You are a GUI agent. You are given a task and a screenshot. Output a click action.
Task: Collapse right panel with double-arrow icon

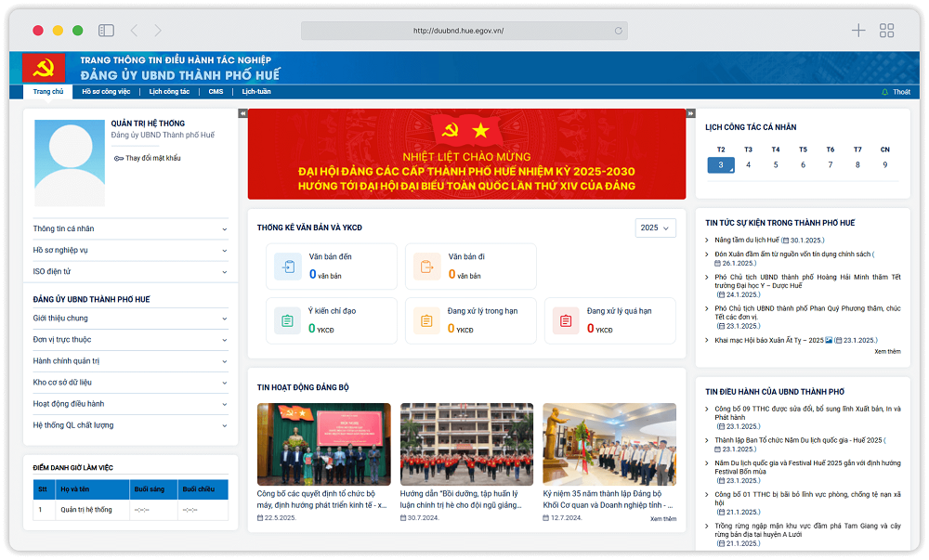[x=690, y=113]
